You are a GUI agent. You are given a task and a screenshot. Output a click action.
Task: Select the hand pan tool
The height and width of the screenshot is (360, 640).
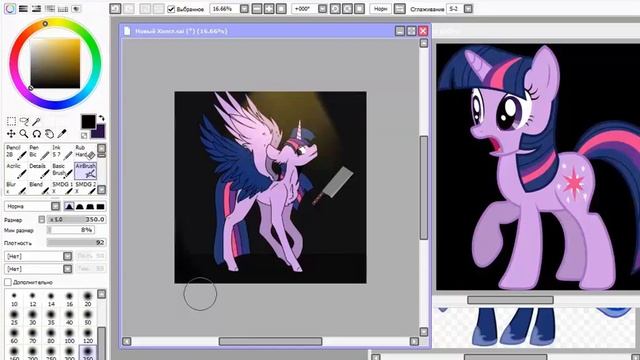[49, 133]
